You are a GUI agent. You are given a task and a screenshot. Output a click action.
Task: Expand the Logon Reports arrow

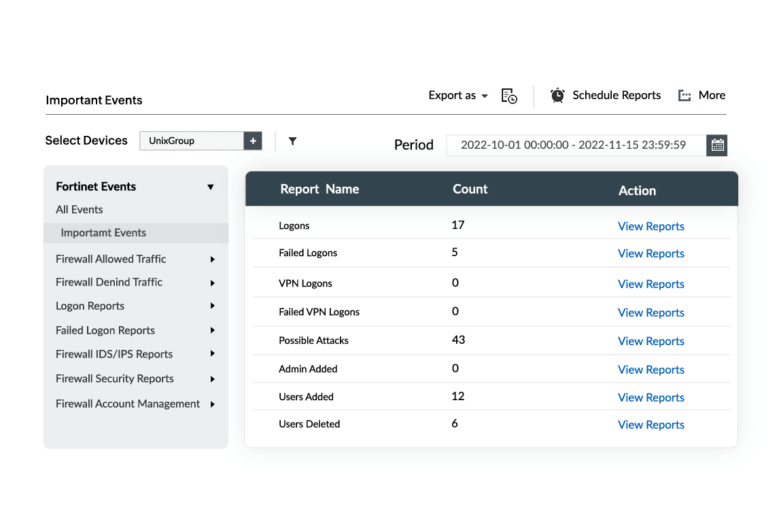tap(213, 306)
